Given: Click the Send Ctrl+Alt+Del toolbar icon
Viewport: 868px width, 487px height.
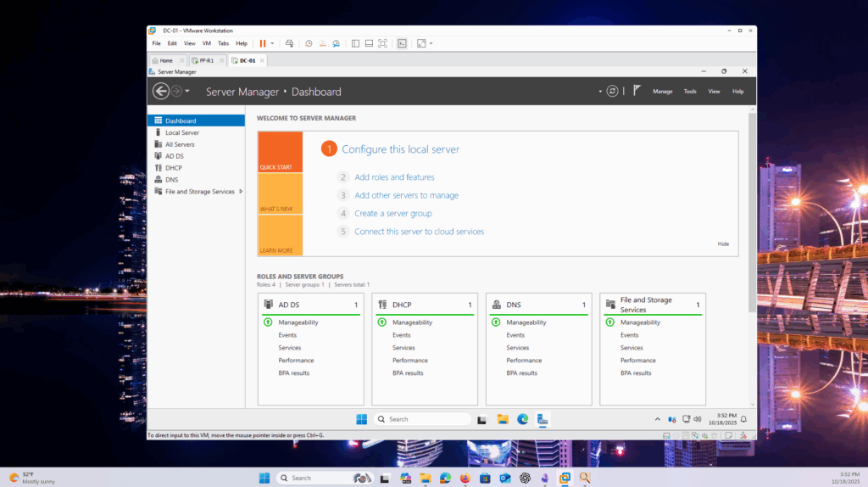Looking at the screenshot, I should pyautogui.click(x=289, y=43).
